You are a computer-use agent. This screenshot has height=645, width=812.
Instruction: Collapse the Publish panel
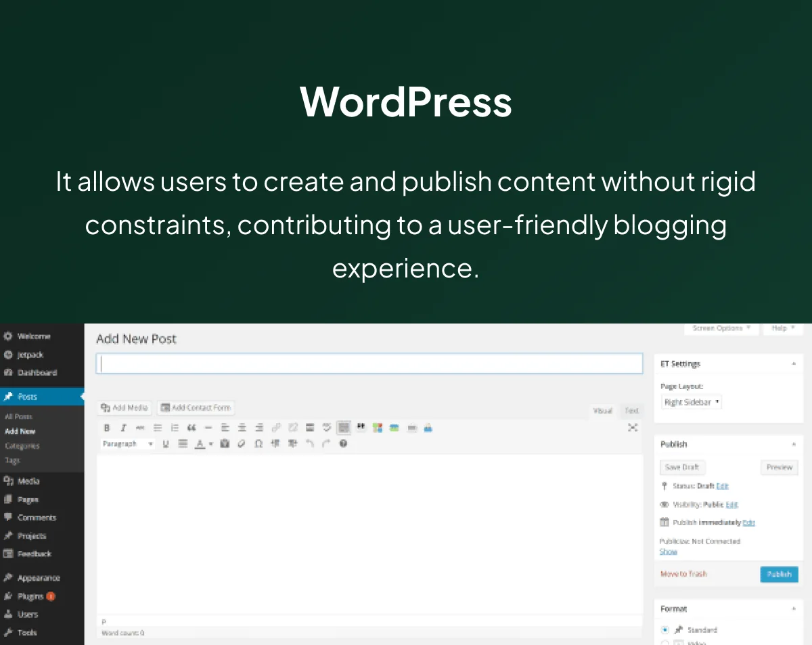pos(794,445)
